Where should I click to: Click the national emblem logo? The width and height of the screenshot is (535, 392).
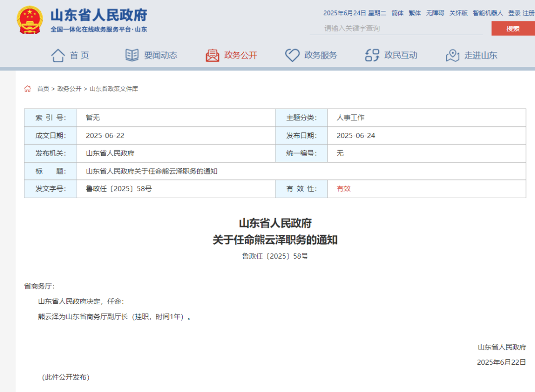click(x=30, y=20)
